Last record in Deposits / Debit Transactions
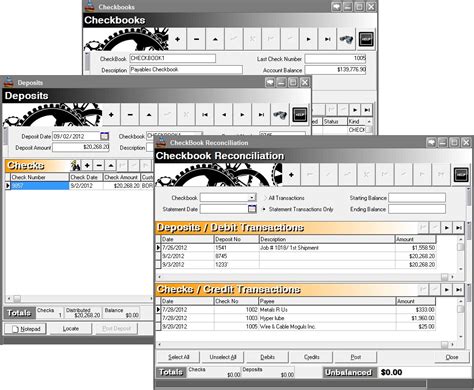474x390 pixels. [x=459, y=228]
